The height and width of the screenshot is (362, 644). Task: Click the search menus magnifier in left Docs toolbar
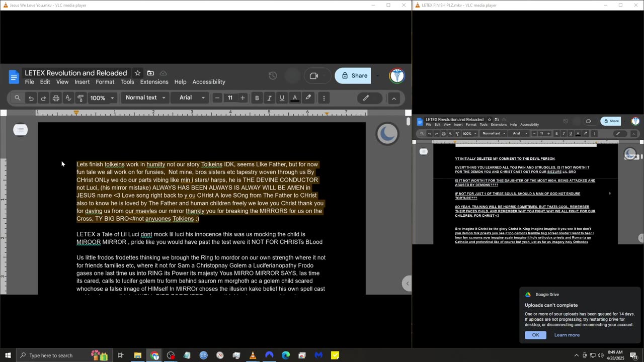pyautogui.click(x=18, y=98)
